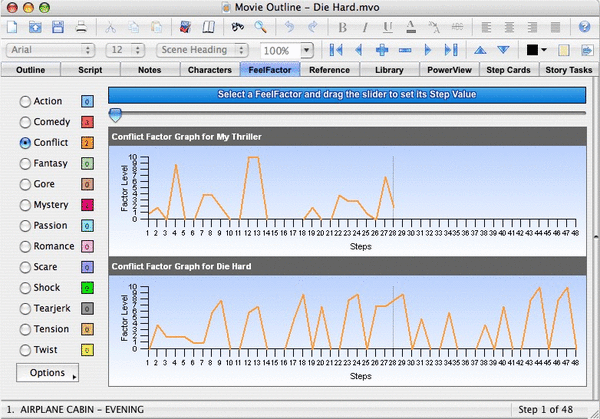Open the binoculars Find tool
The width and height of the screenshot is (600, 419).
pos(237,25)
